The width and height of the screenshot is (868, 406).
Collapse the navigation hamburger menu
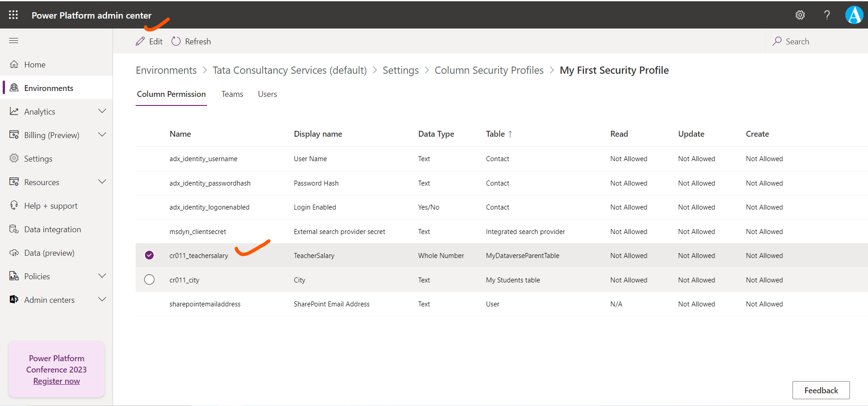pyautogui.click(x=14, y=41)
